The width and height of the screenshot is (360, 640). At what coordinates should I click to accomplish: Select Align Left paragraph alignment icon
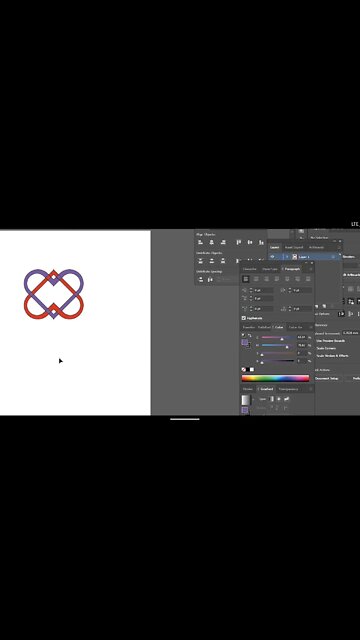pyautogui.click(x=246, y=279)
